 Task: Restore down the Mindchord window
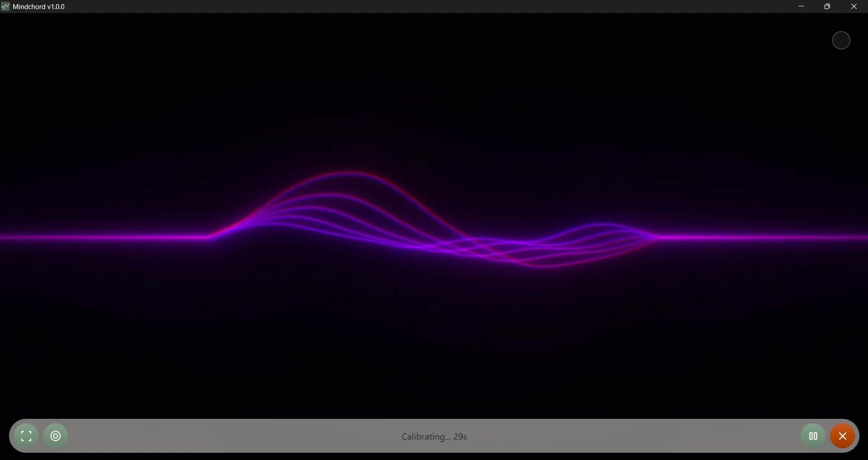point(827,6)
